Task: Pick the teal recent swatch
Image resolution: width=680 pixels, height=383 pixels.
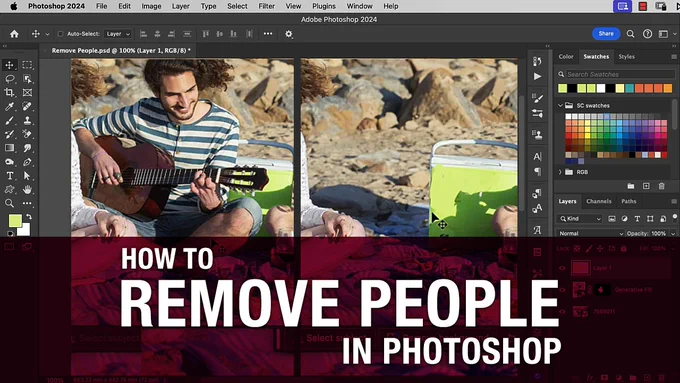Action: [629, 88]
